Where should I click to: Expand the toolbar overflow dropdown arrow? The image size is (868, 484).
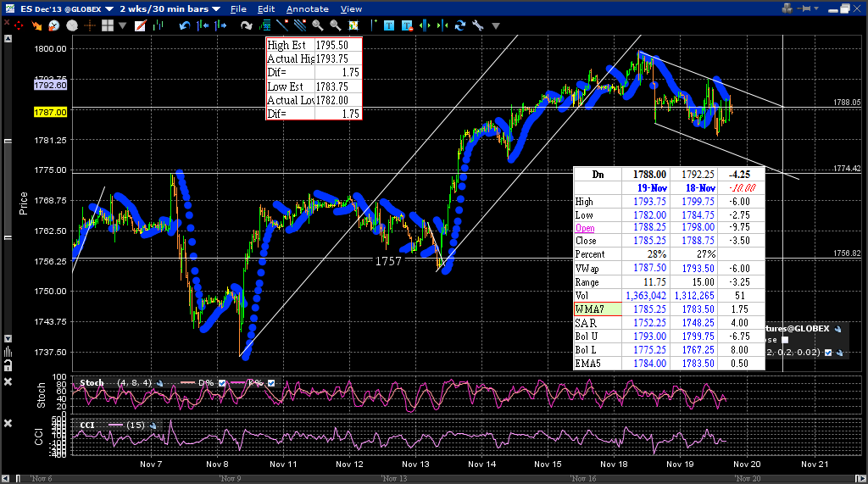(496, 25)
